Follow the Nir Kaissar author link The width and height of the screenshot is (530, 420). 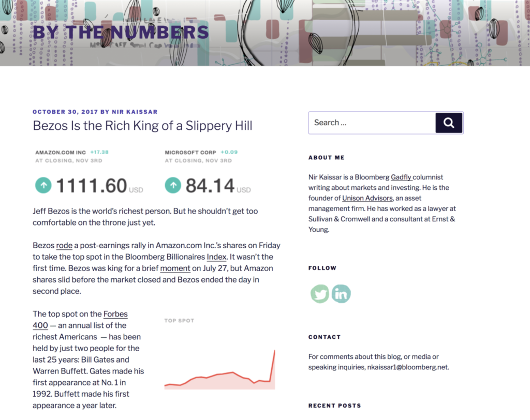135,112
